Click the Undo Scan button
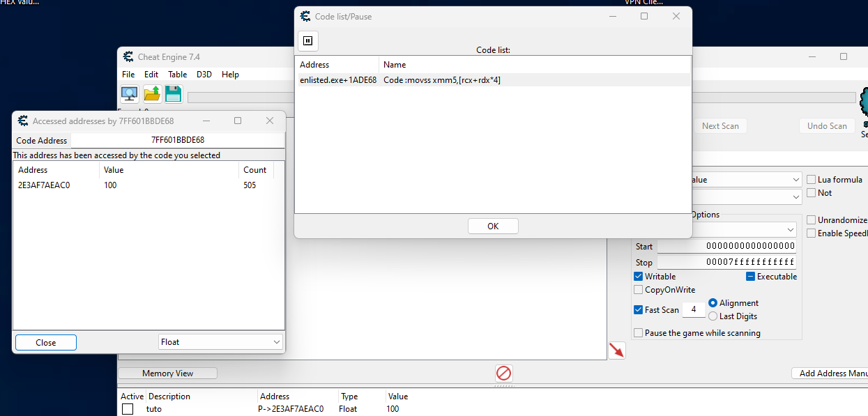The width and height of the screenshot is (868, 416). (x=827, y=126)
